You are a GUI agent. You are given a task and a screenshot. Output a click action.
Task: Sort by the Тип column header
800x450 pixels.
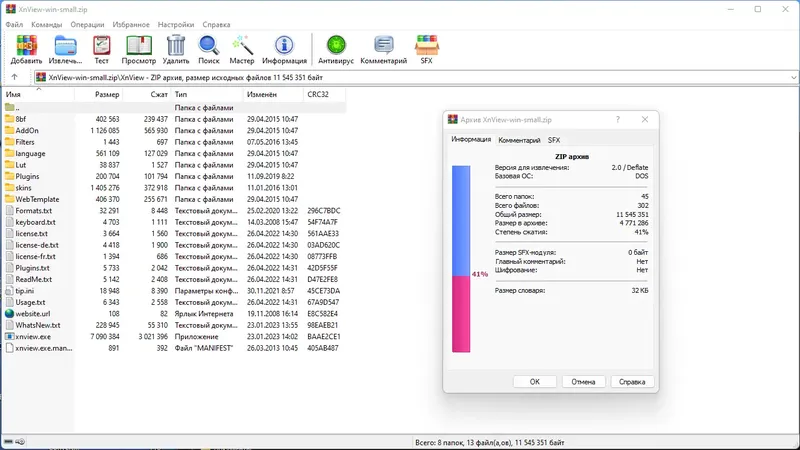point(207,94)
